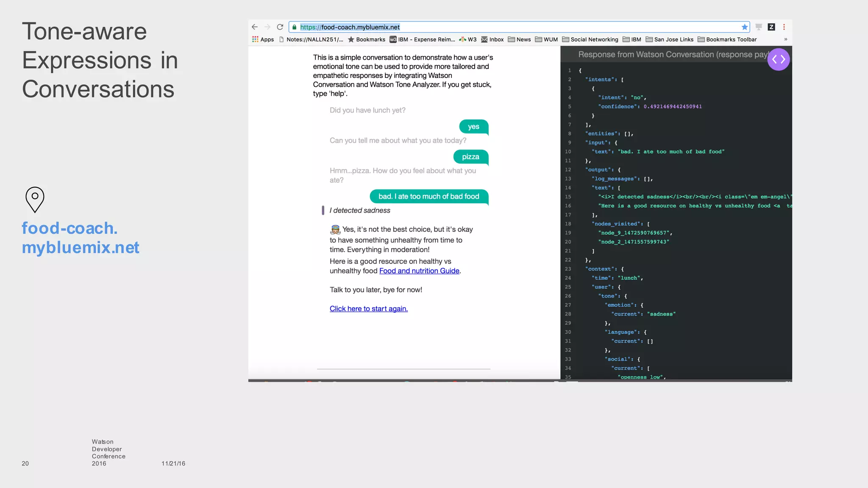This screenshot has width=868, height=488.
Task: Click the Z extension icon
Action: tap(771, 27)
